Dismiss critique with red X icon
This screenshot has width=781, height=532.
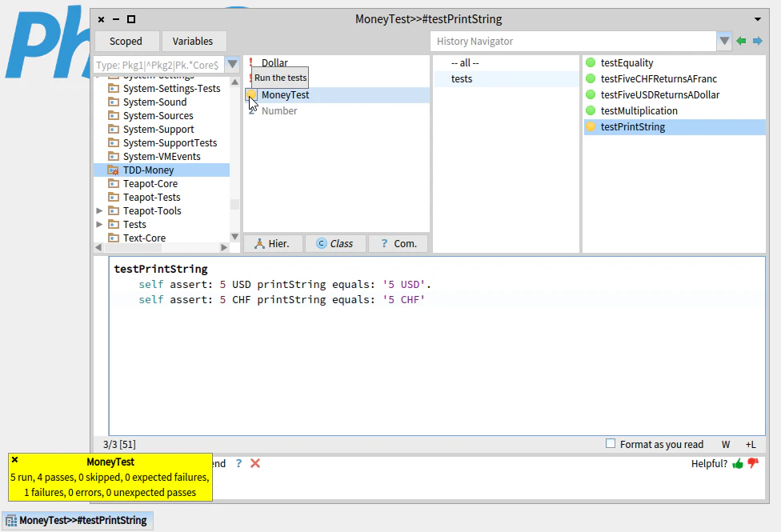255,463
